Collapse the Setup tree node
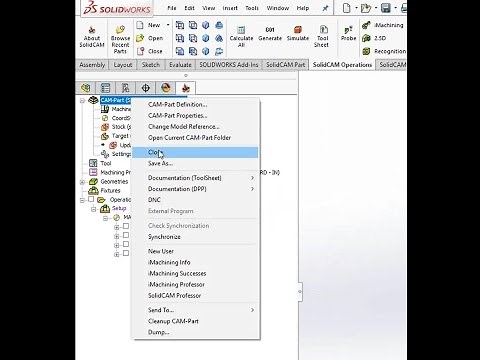This screenshot has width=480, height=360. point(94,209)
